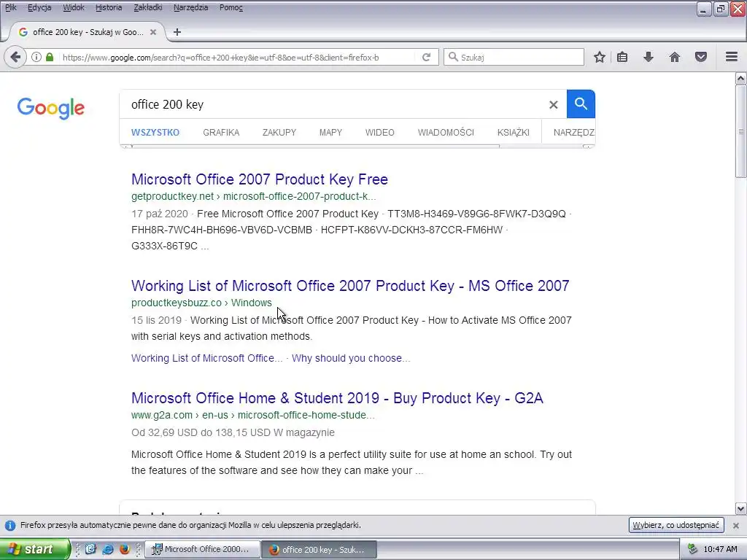Open 'Microsoft Office Home & Student 2019' G2A result
The height and width of the screenshot is (560, 747).
tap(337, 398)
